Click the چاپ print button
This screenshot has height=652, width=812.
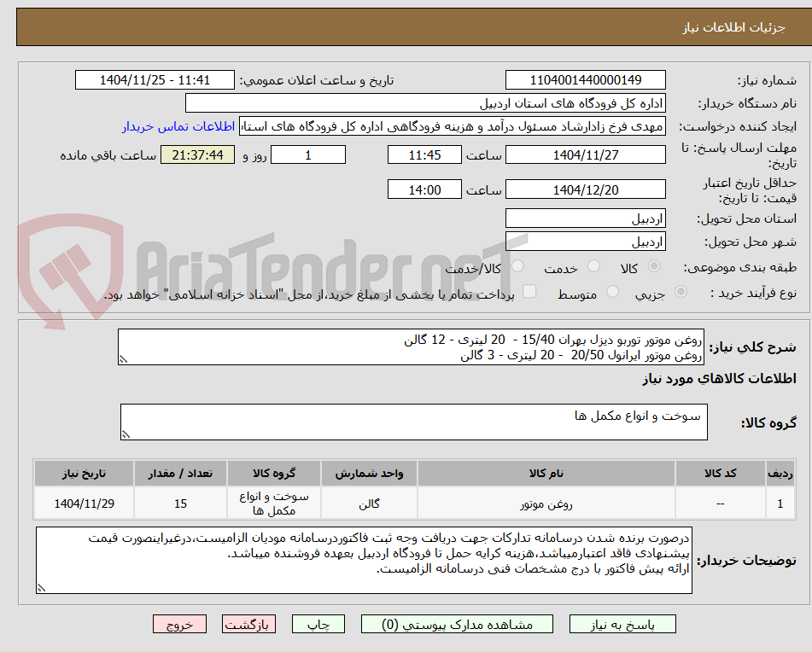tap(318, 624)
